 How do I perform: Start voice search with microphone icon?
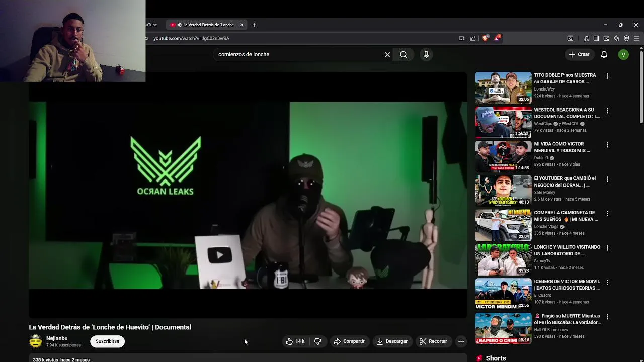tap(426, 54)
